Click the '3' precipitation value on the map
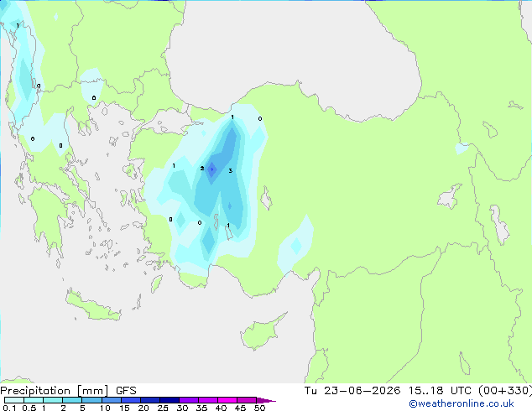Viewport: 532px width, 411px height. coord(231,170)
